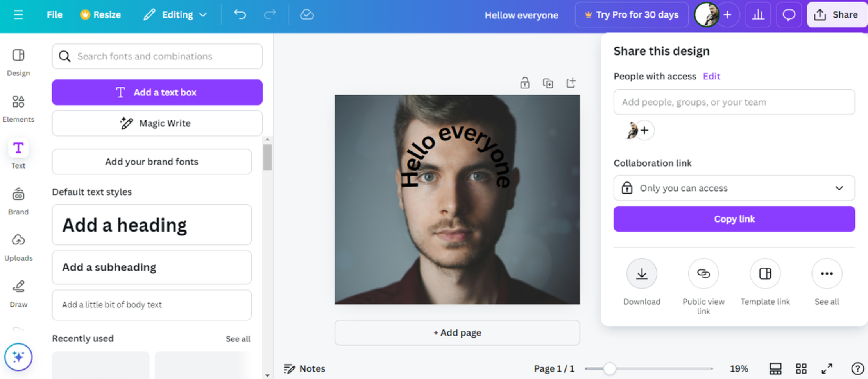The image size is (868, 379).
Task: Add collaborator with top bar plus icon
Action: (727, 15)
